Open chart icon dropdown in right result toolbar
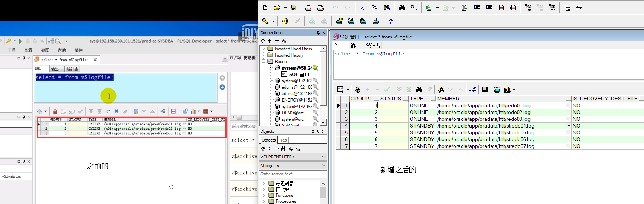The image size is (644, 204). pyautogui.click(x=514, y=90)
